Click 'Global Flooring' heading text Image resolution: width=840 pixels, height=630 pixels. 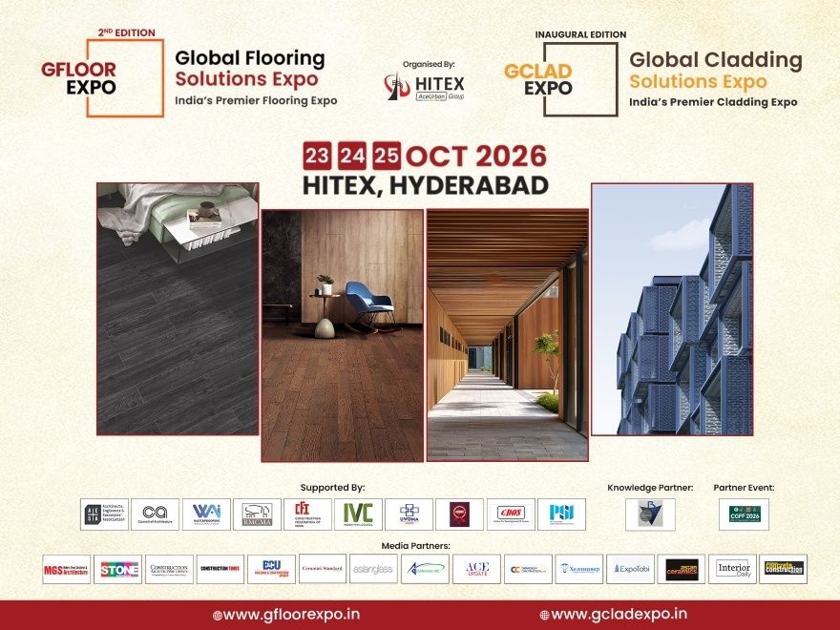(250, 58)
